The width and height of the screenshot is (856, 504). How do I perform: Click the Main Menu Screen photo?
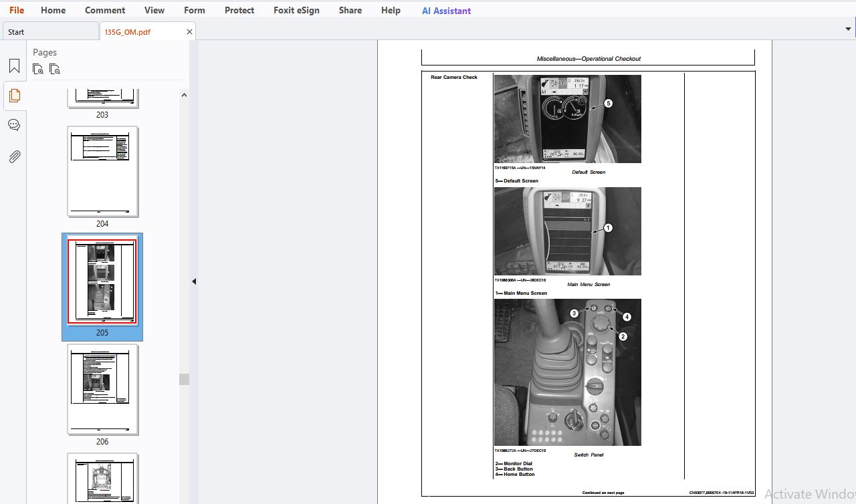(x=567, y=231)
